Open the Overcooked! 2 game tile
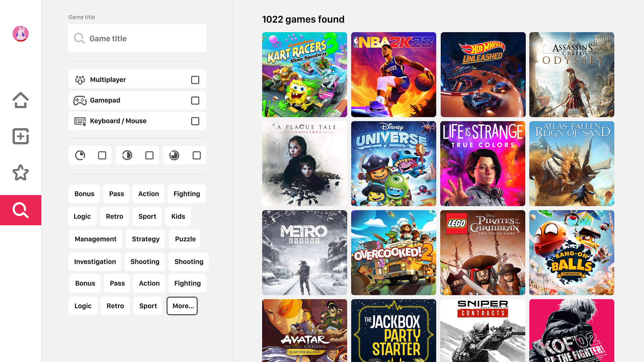This screenshot has width=644, height=362. [x=393, y=253]
